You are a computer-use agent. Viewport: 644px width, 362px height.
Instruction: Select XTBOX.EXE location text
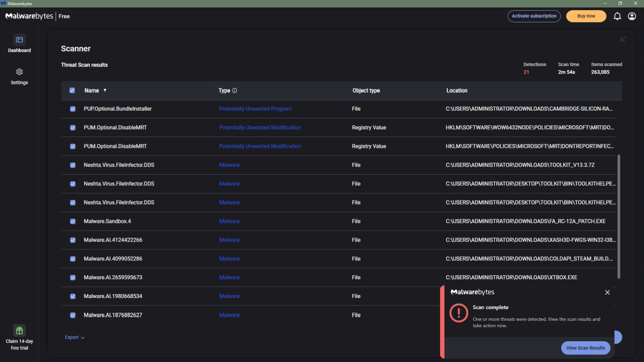[x=511, y=278]
